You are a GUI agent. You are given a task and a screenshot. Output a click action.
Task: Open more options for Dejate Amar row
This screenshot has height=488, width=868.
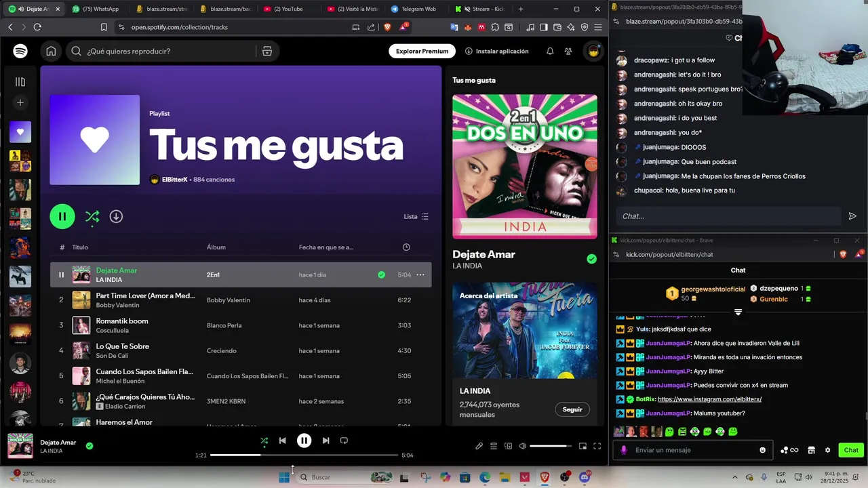420,274
